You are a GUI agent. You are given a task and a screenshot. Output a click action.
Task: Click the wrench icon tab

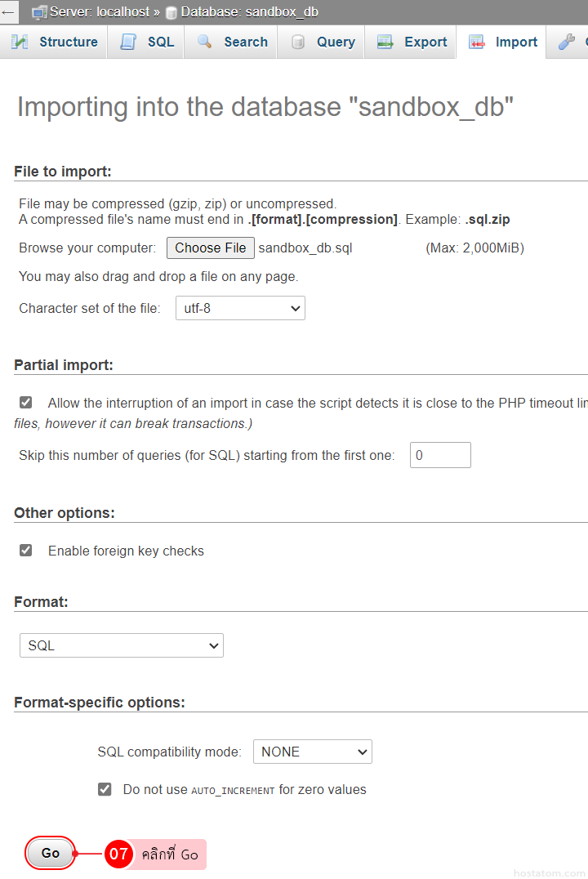click(x=567, y=42)
